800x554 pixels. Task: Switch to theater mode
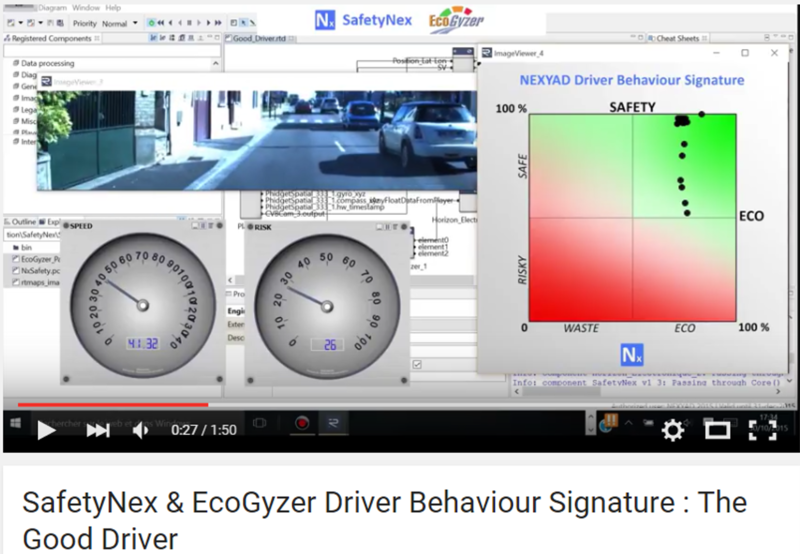click(x=717, y=431)
